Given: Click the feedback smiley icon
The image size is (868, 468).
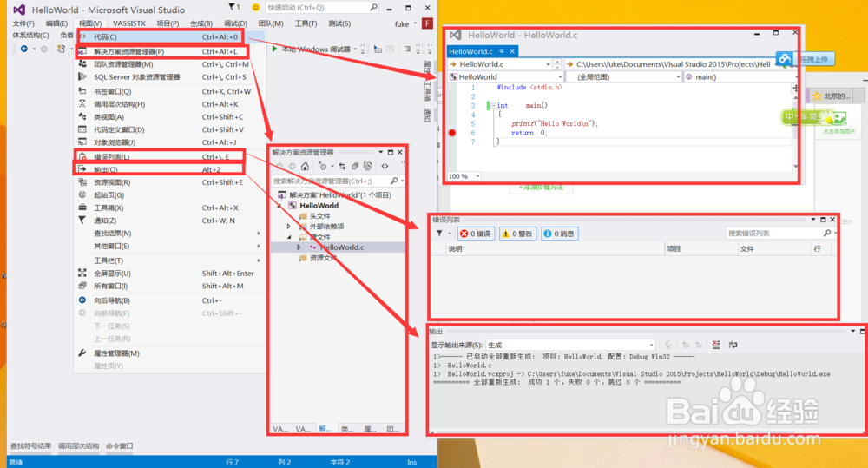Looking at the screenshot, I should point(255,7).
